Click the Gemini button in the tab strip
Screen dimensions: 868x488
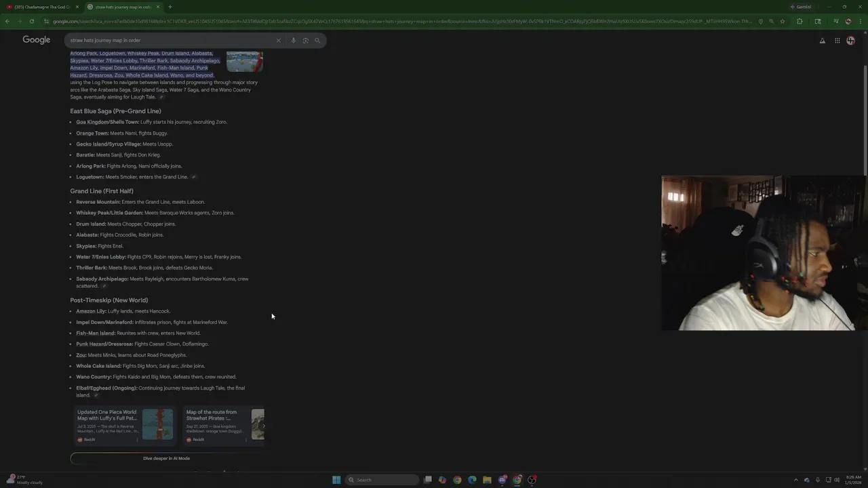pyautogui.click(x=800, y=7)
